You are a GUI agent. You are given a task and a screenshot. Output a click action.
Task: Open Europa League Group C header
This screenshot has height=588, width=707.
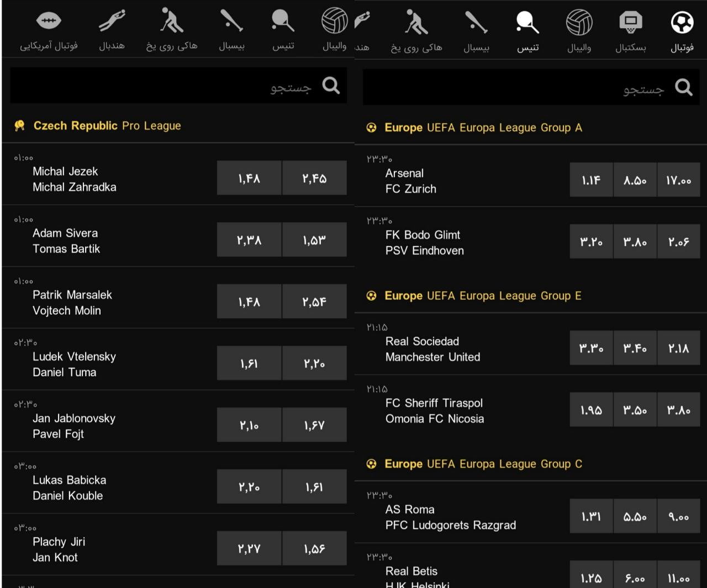483,464
